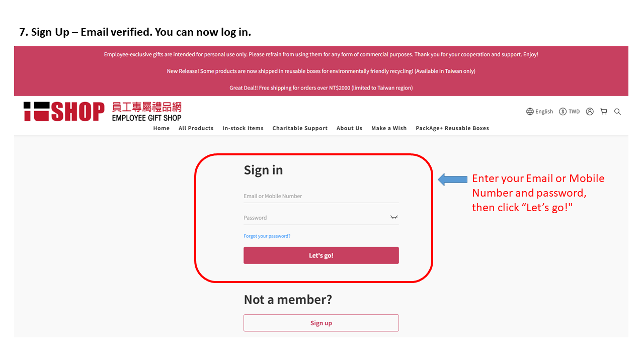Click the iSHOP Employee Gift Shop logo

[103, 112]
